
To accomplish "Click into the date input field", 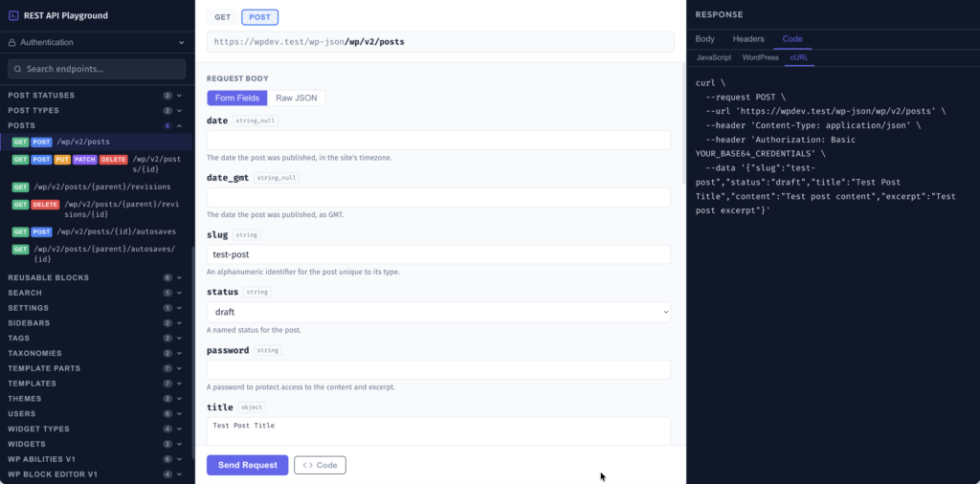I will click(438, 140).
